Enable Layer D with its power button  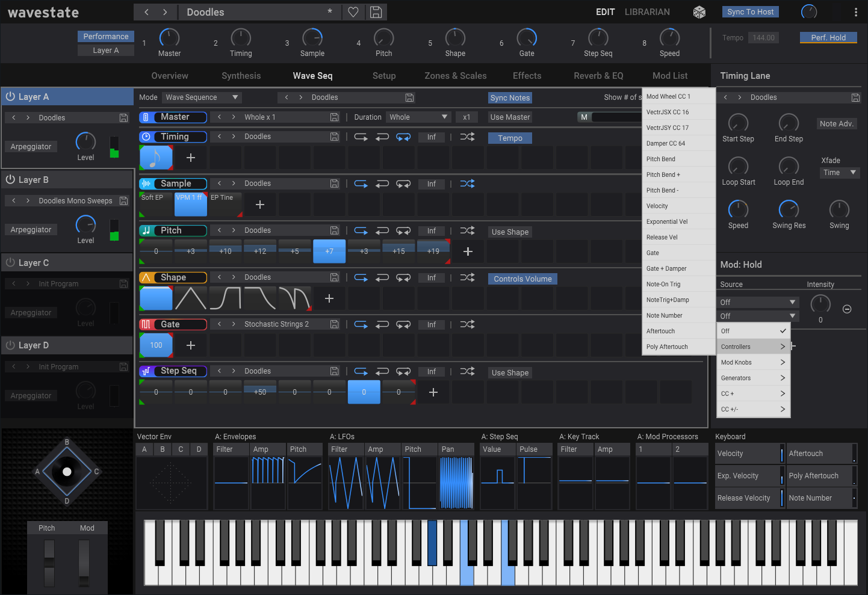pyautogui.click(x=10, y=345)
